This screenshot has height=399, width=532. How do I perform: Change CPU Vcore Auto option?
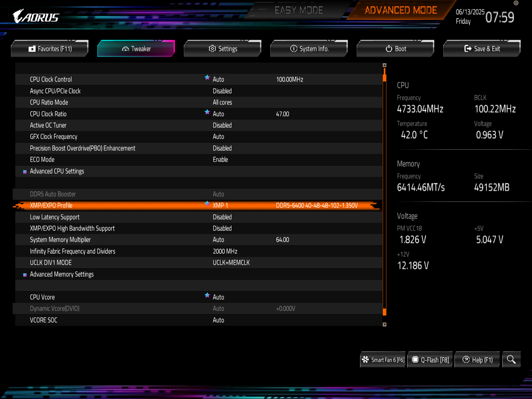coord(218,297)
